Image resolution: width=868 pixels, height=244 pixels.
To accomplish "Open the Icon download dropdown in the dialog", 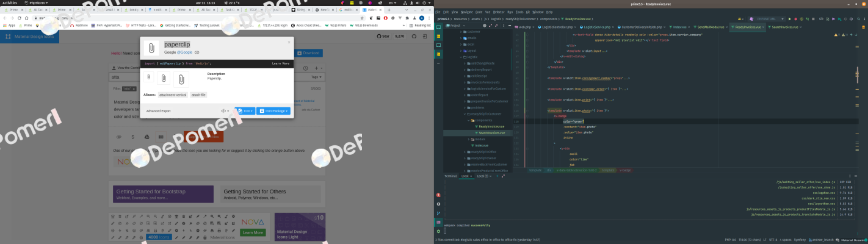I will [245, 111].
